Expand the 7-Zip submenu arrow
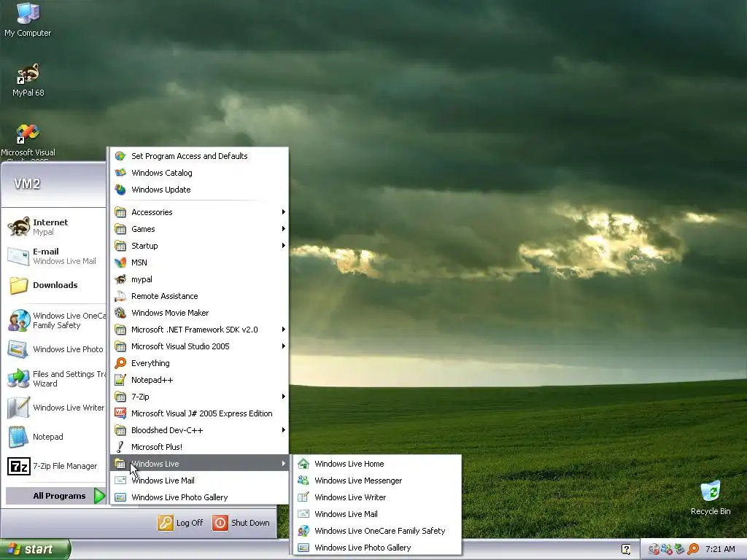This screenshot has height=560, width=747. pyautogui.click(x=284, y=396)
